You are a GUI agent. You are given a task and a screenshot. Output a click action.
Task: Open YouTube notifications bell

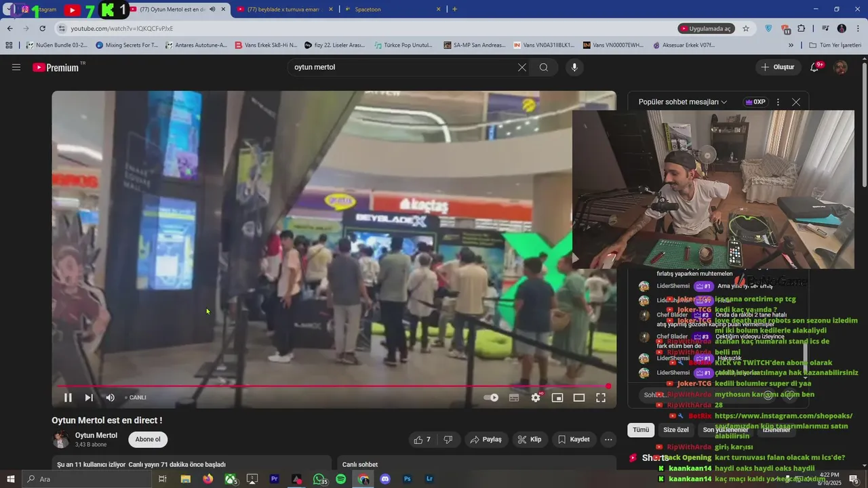pyautogui.click(x=815, y=67)
